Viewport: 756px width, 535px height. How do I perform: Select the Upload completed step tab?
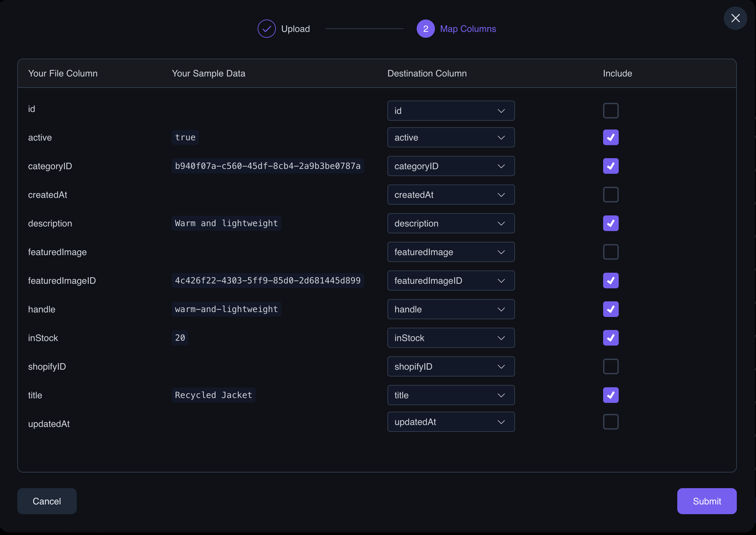[x=284, y=28]
